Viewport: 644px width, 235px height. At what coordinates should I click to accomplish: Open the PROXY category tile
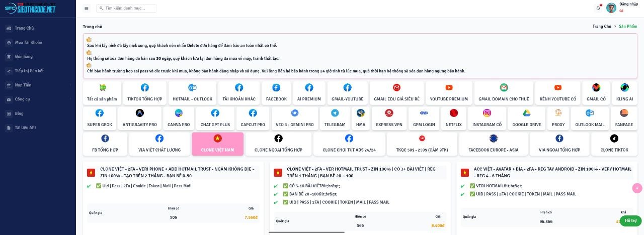(558, 119)
